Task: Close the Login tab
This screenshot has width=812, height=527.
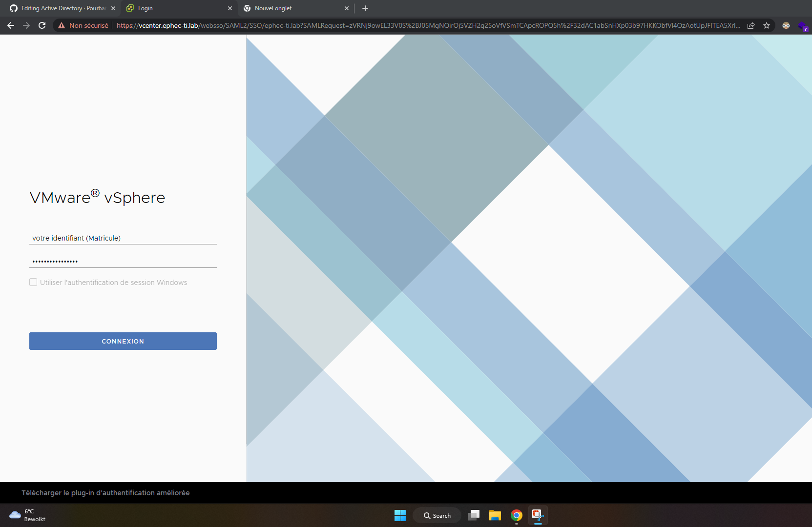Action: tap(230, 8)
